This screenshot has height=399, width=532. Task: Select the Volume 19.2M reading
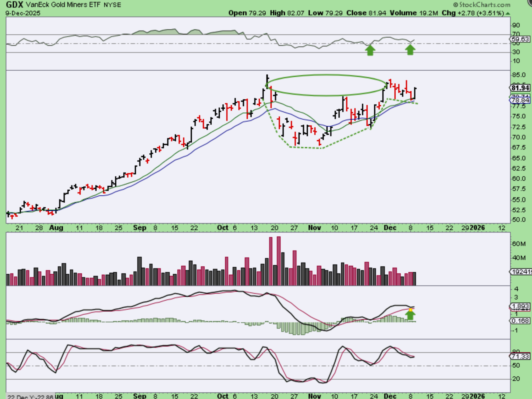pos(414,13)
